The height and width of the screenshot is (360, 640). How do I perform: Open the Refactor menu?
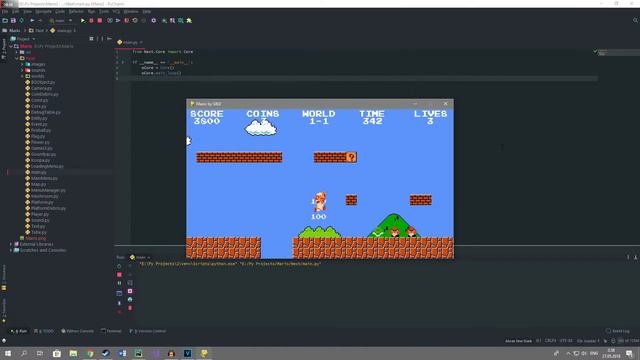pyautogui.click(x=76, y=11)
